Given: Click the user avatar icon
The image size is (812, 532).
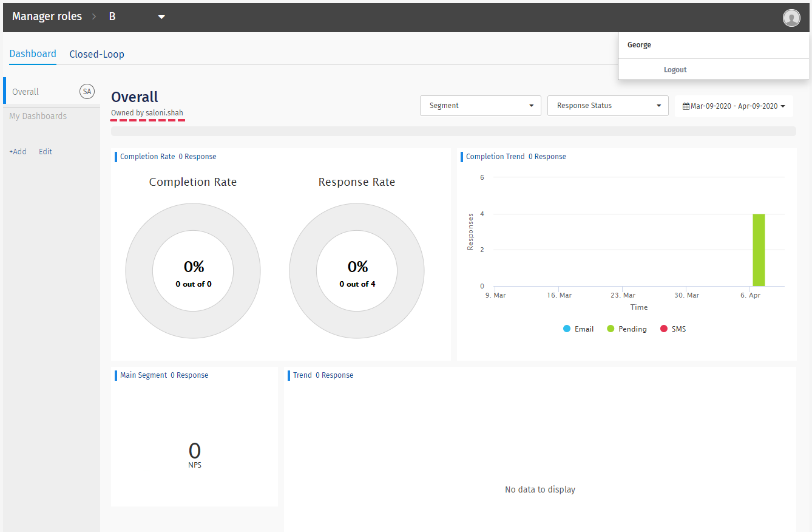Looking at the screenshot, I should click(x=791, y=18).
